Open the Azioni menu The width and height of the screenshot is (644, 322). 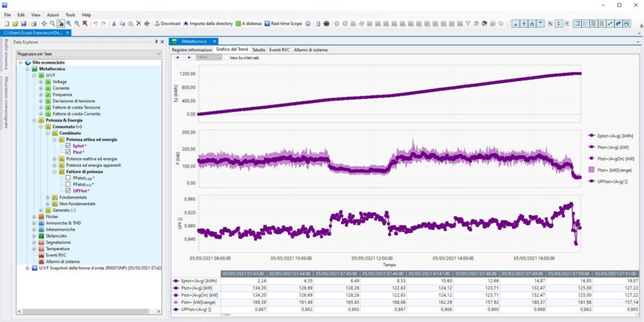[52, 14]
